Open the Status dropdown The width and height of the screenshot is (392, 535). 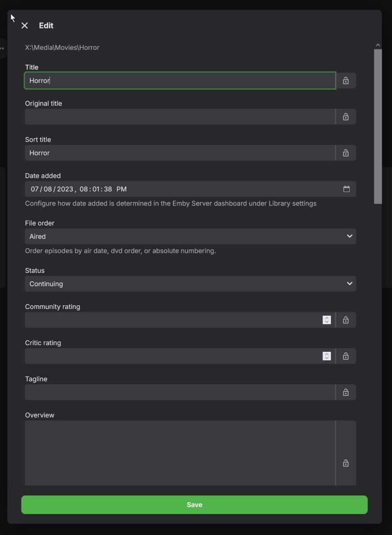(190, 284)
